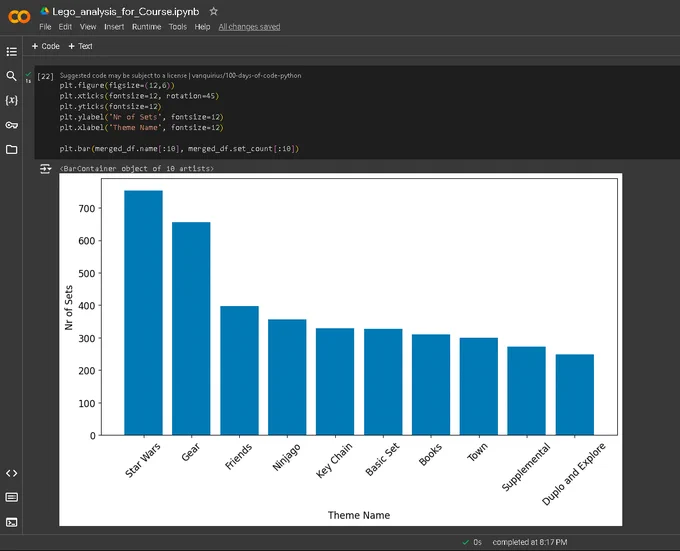Click the plt.ylabel 'Nr of Sets' code line
The image size is (680, 551).
click(x=141, y=117)
